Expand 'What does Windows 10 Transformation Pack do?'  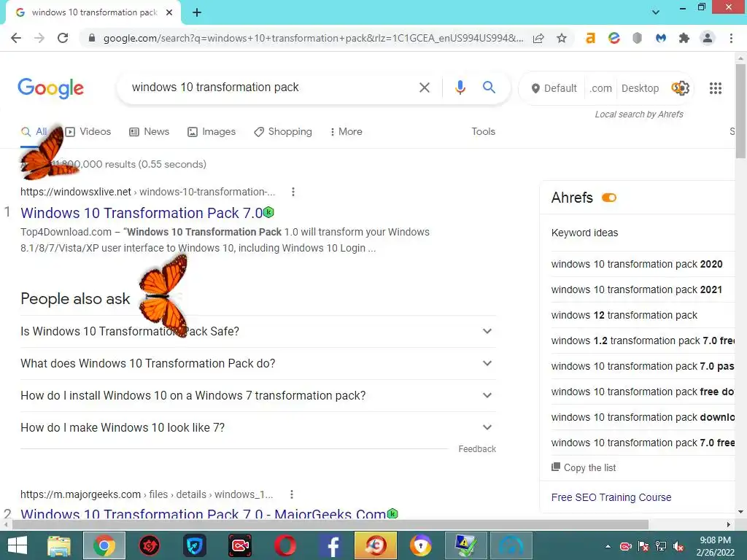(x=258, y=363)
